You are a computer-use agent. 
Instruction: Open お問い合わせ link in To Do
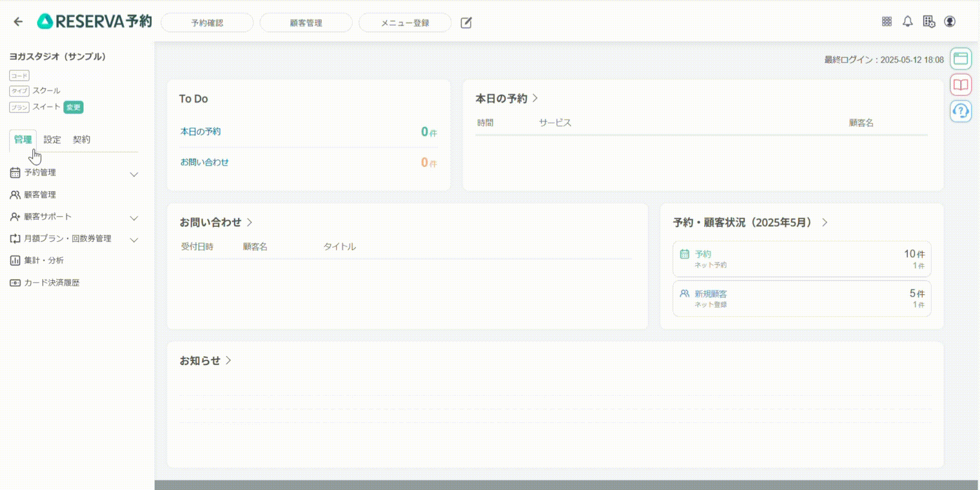pyautogui.click(x=205, y=162)
